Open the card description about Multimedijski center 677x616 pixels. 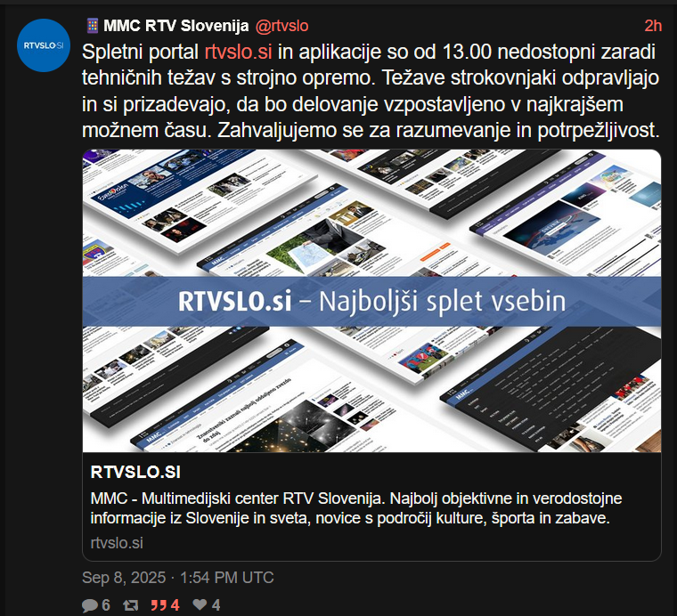pyautogui.click(x=356, y=508)
